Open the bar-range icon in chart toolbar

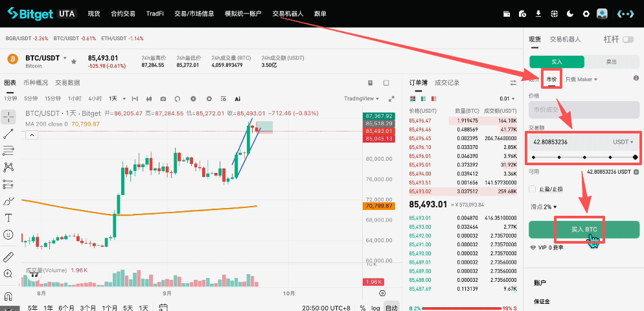[x=135, y=98]
